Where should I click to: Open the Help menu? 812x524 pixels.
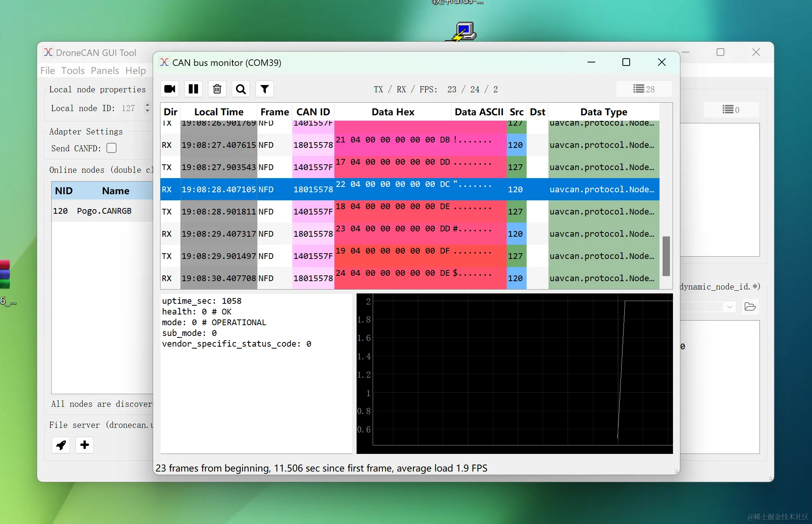coord(136,71)
